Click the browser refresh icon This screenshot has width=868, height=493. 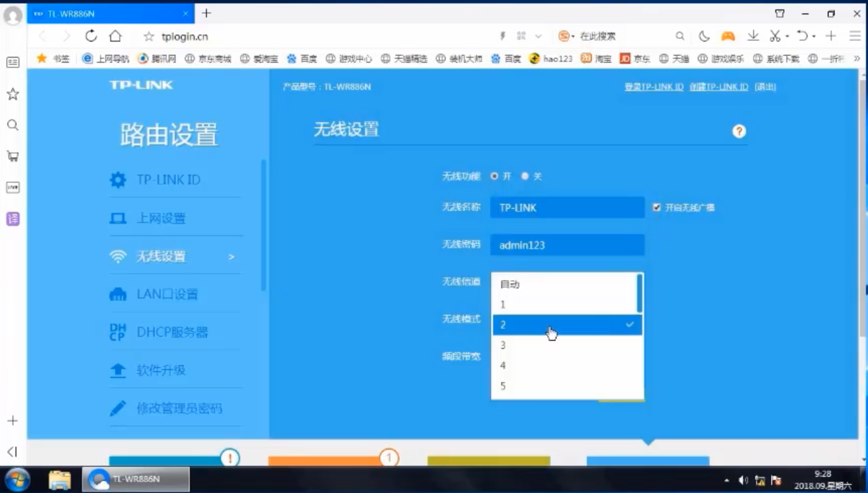[x=91, y=36]
